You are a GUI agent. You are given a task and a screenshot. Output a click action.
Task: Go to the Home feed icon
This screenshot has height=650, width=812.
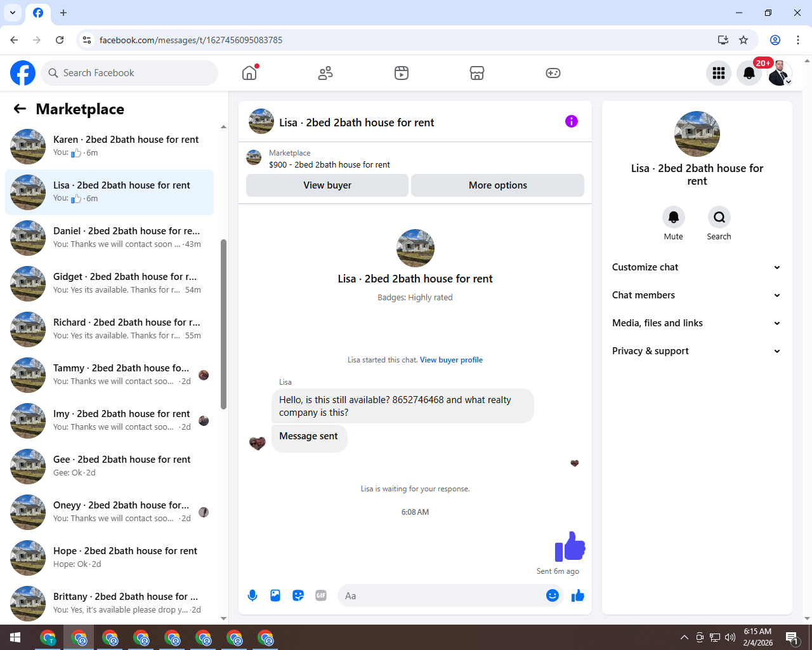point(249,73)
